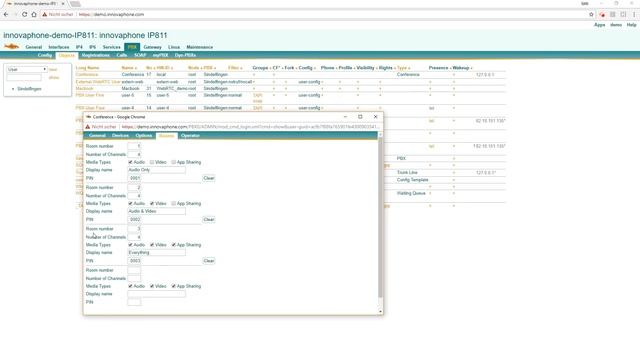The image size is (640, 360).
Task: Uncheck Video for the Audio & Video room
Action: (152, 204)
